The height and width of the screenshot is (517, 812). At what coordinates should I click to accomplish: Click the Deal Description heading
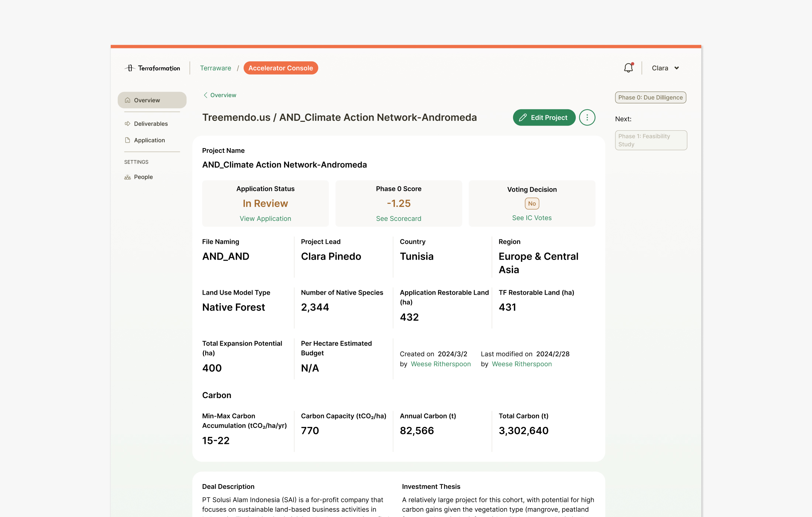coord(228,487)
